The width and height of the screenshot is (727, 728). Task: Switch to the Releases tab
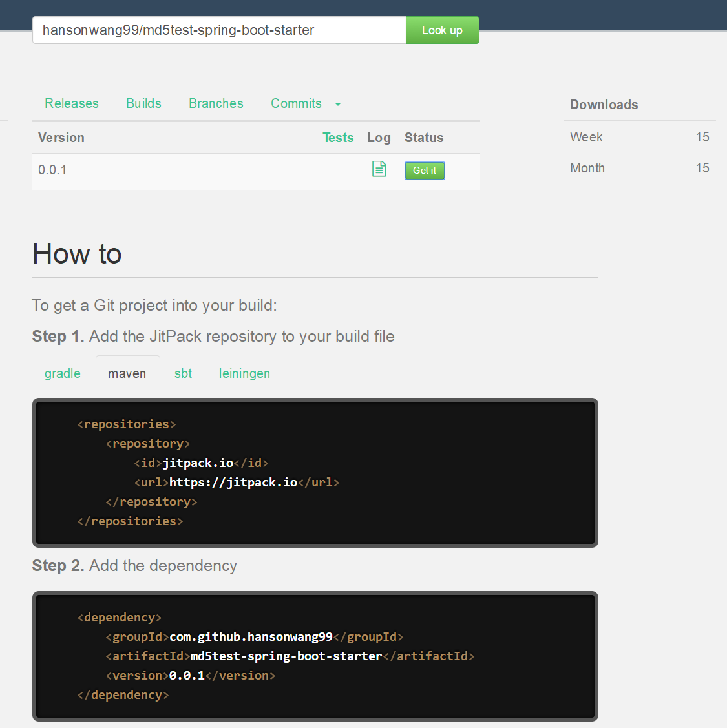point(72,103)
